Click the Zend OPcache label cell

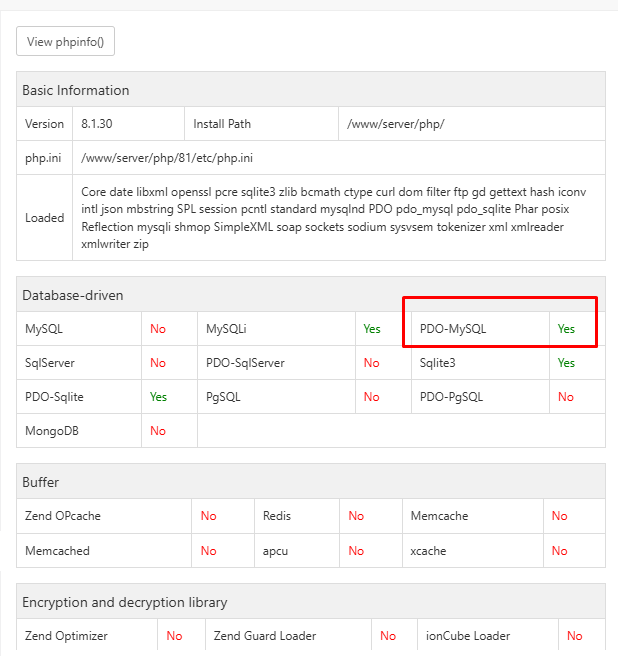coord(63,516)
